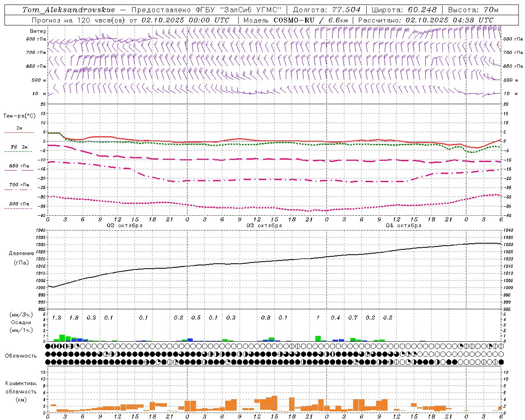The width and height of the screenshot is (525, 420).
Task: Click the Конвективн. convective cloud label
Action: (x=21, y=383)
